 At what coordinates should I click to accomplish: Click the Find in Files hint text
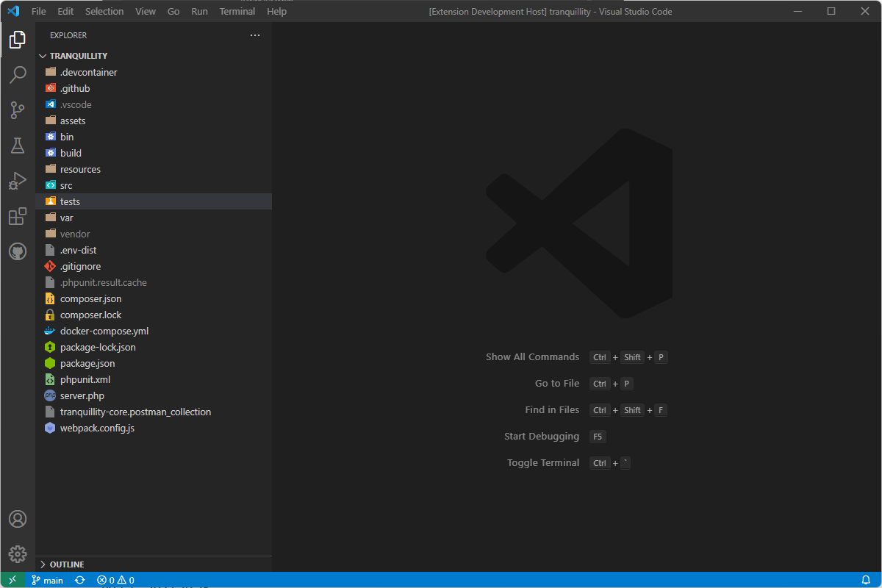[552, 410]
